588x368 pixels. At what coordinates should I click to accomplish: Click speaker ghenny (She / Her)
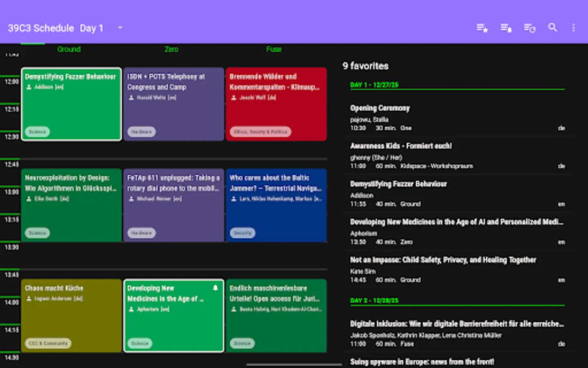376,157
